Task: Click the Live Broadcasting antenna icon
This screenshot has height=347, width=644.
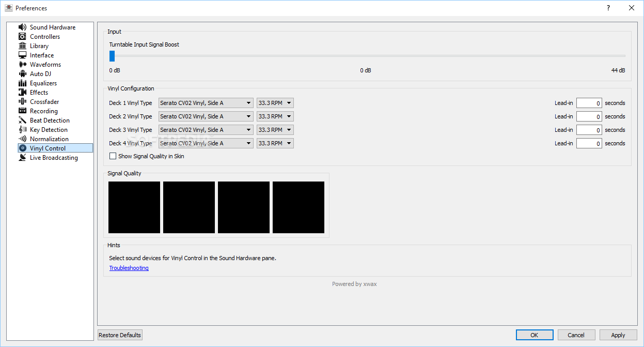Action: [x=22, y=158]
